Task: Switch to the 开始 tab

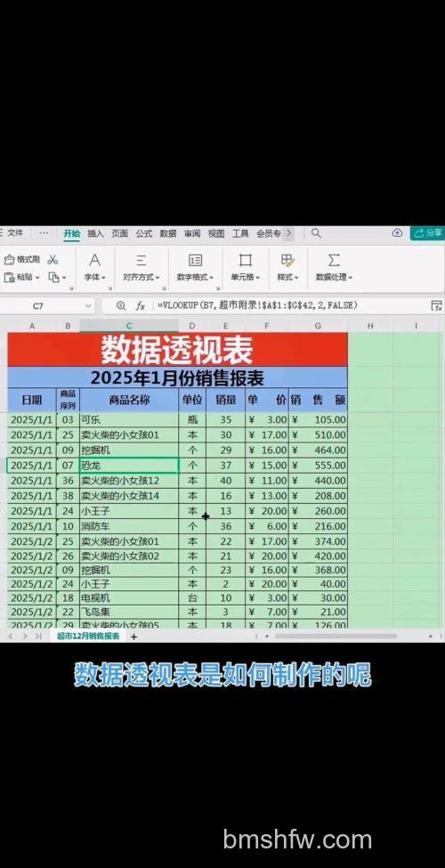Action: click(71, 233)
